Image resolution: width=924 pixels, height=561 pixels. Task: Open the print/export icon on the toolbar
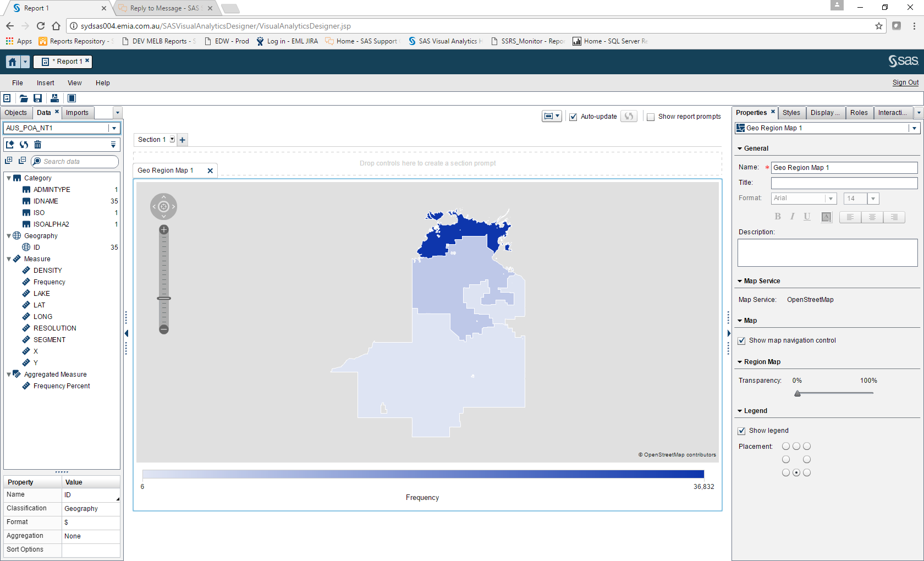[54, 98]
